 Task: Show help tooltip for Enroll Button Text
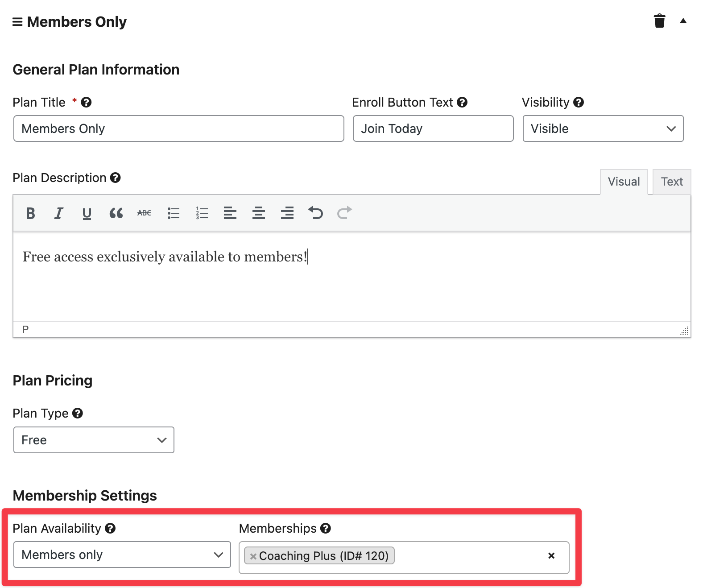[x=462, y=102]
